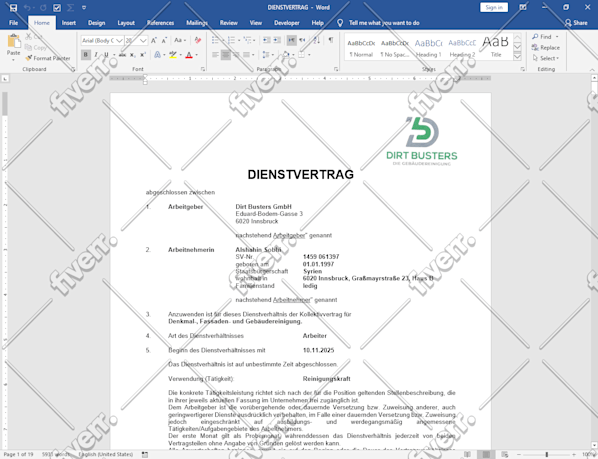Open the Mailings tab
598x459 pixels.
[x=197, y=23]
